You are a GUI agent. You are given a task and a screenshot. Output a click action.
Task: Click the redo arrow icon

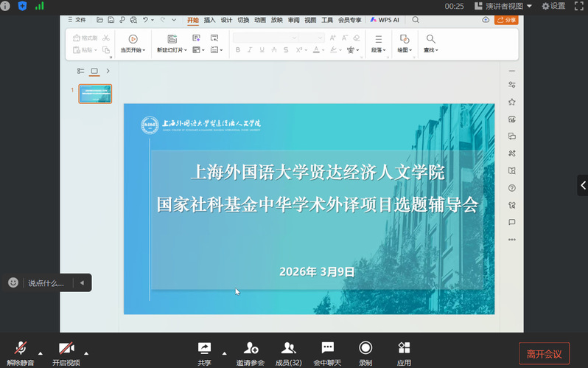click(163, 20)
